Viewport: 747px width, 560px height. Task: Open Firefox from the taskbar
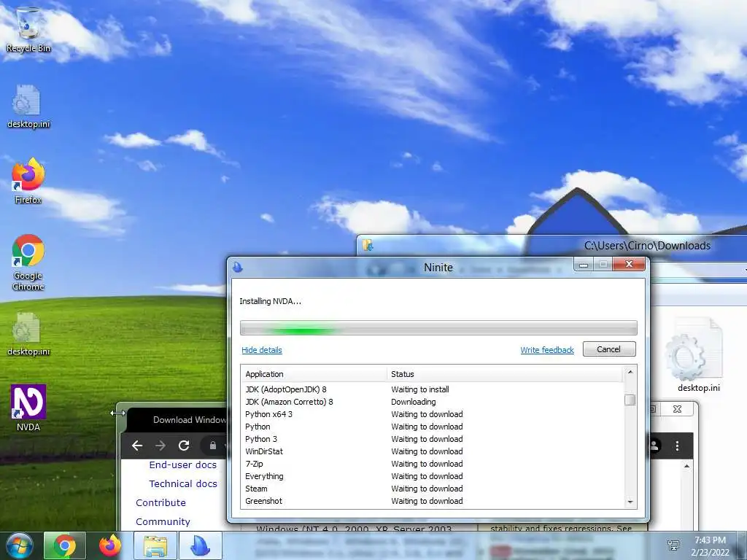click(110, 545)
